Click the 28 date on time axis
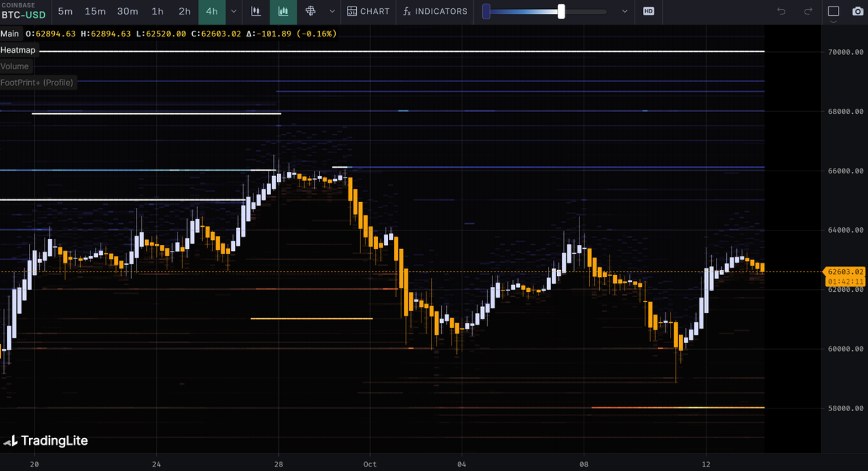This screenshot has height=471, width=868. coord(279,464)
